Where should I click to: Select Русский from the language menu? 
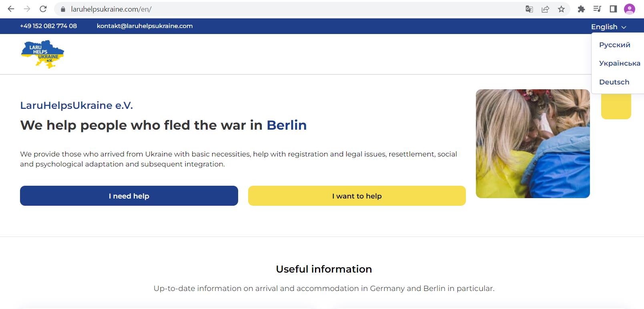click(x=615, y=45)
